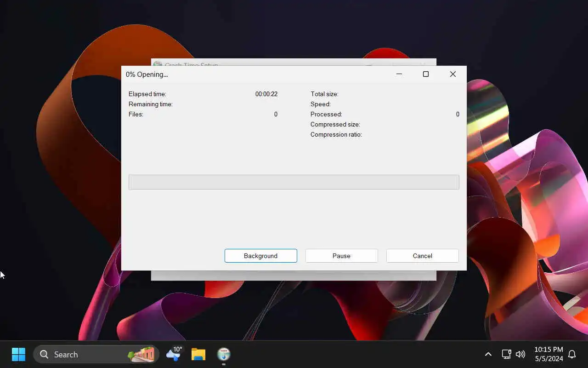
Task: Open network settings tray icon
Action: tap(506, 354)
